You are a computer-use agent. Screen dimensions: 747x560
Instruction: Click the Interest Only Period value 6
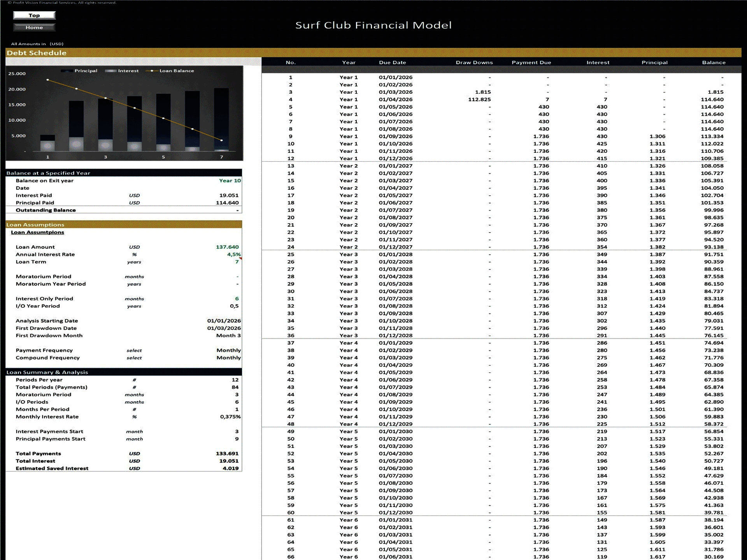237,299
